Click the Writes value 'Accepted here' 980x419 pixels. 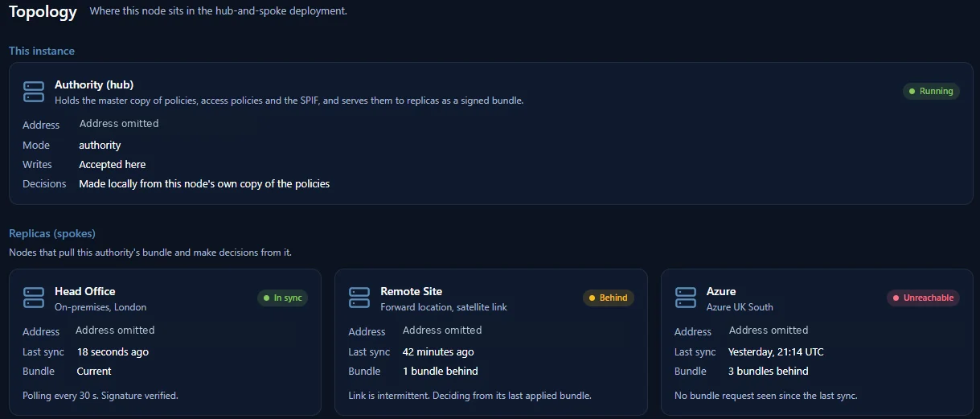[113, 164]
